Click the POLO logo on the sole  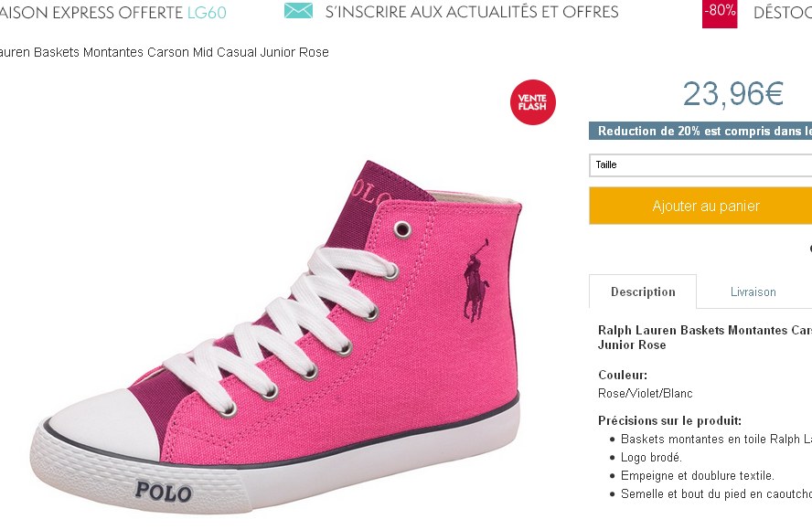(164, 491)
